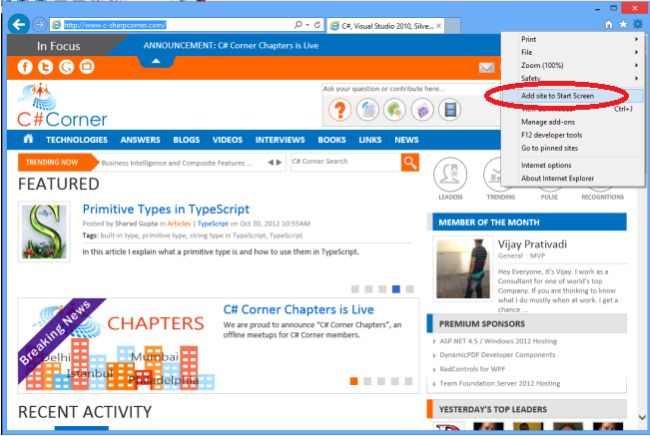The width and height of the screenshot is (650, 436).
Task: Open VIDEOS navigation item
Action: coord(227,140)
